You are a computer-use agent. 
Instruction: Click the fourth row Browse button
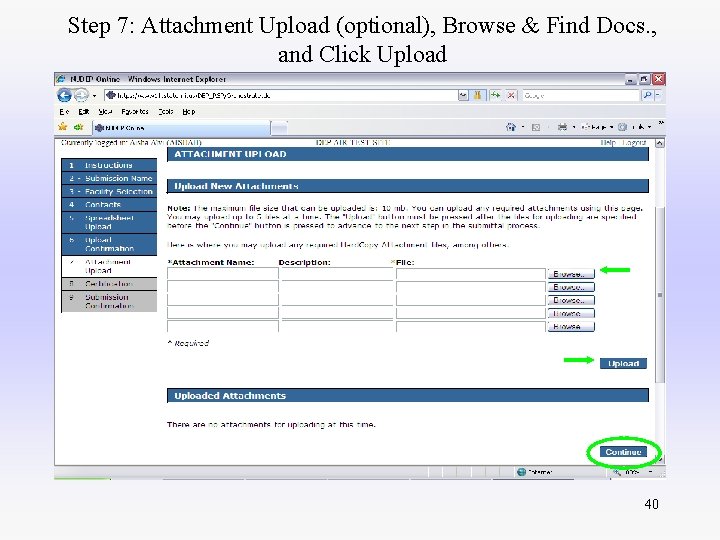571,314
